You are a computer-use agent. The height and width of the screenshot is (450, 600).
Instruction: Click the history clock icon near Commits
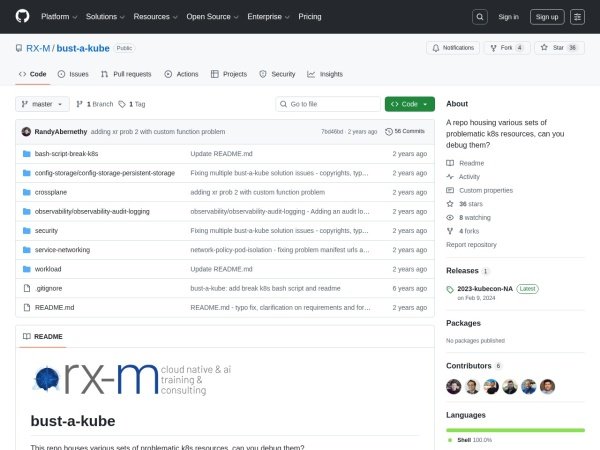(x=389, y=132)
